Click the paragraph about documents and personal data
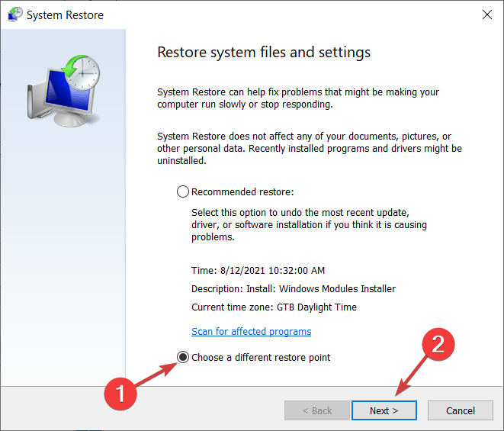This screenshot has width=504, height=431. pyautogui.click(x=310, y=148)
